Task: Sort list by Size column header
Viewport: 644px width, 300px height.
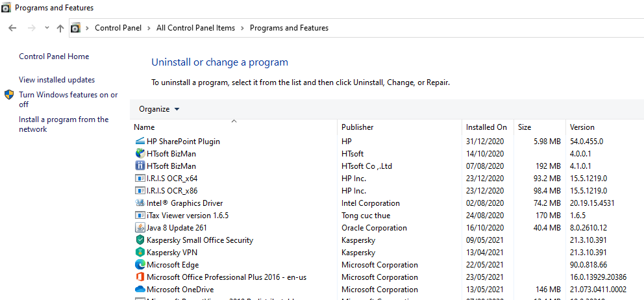Action: click(539, 127)
